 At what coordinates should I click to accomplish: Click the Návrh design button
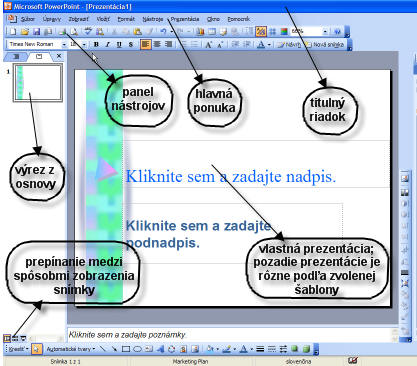[290, 44]
